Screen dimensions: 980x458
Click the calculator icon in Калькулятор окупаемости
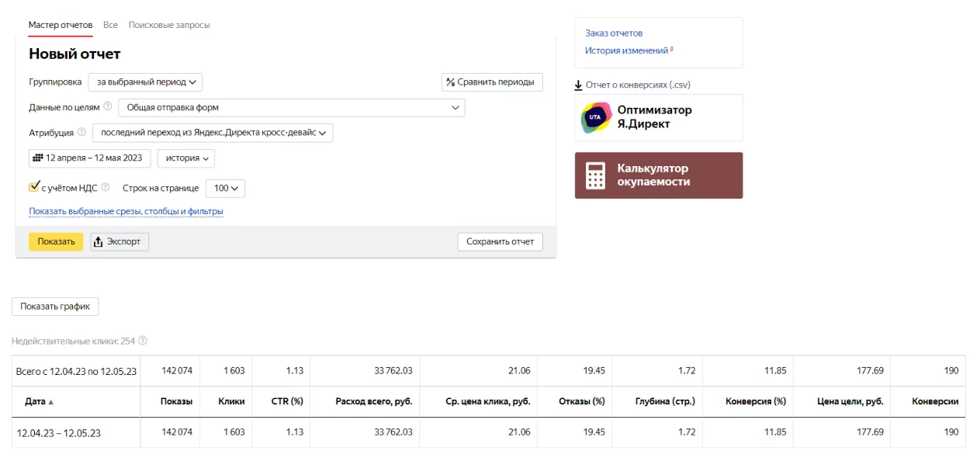point(596,176)
